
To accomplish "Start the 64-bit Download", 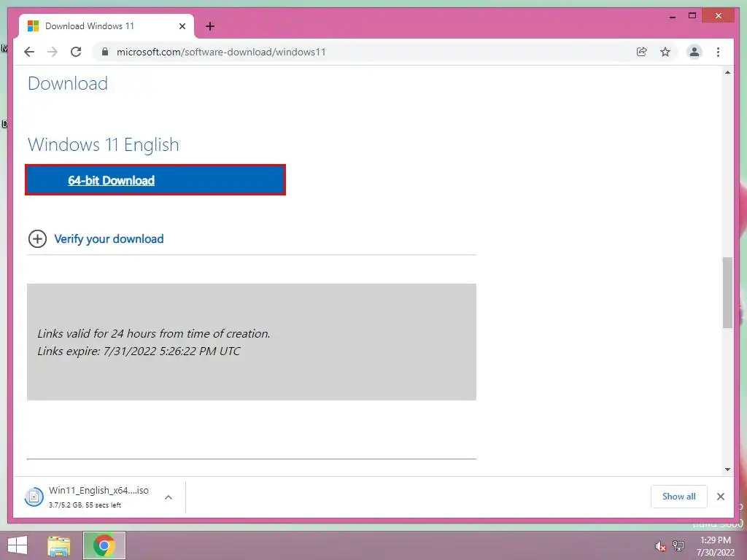I will [155, 180].
